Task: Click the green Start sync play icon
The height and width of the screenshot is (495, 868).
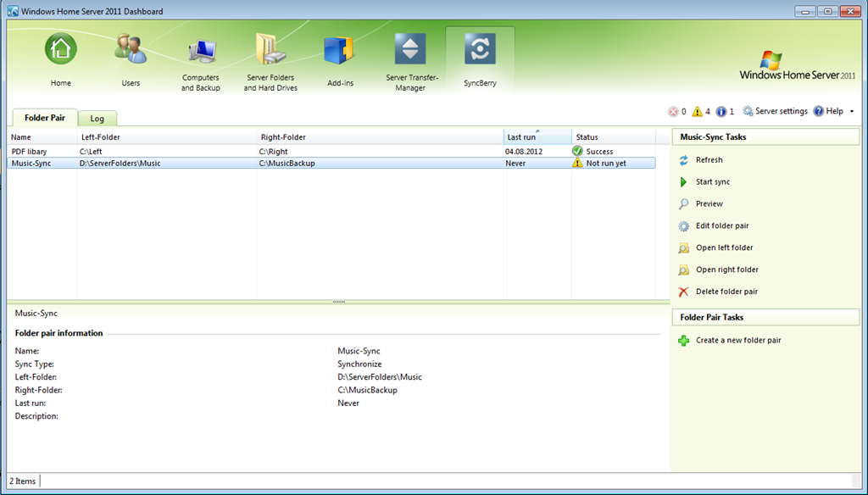Action: 684,182
